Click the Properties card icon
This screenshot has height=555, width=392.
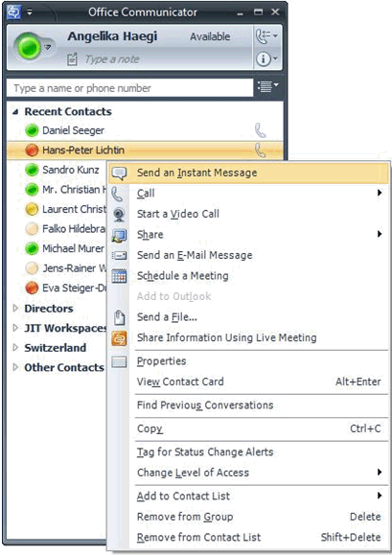click(x=119, y=361)
